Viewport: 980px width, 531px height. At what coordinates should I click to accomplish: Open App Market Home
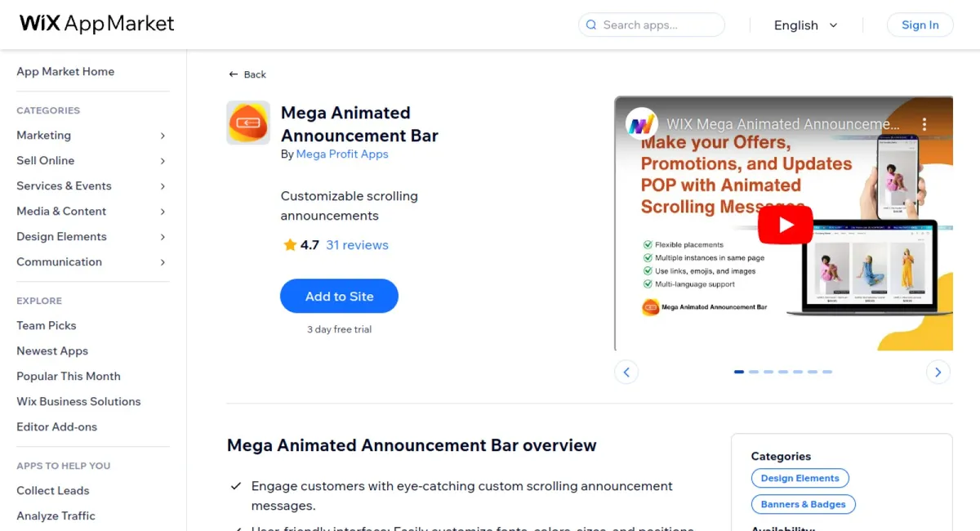(65, 71)
